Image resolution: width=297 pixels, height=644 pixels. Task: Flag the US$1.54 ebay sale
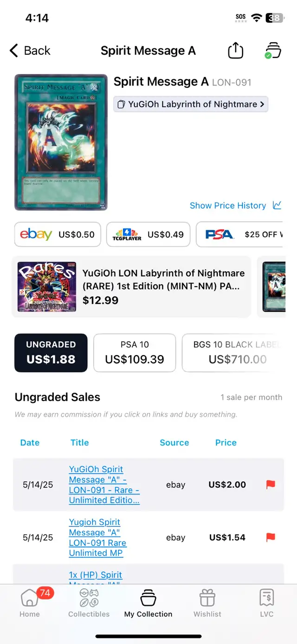pyautogui.click(x=271, y=538)
